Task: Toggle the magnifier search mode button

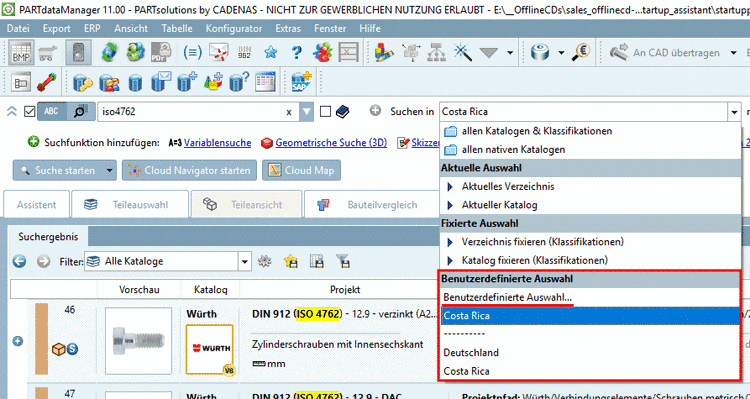Action: point(80,111)
